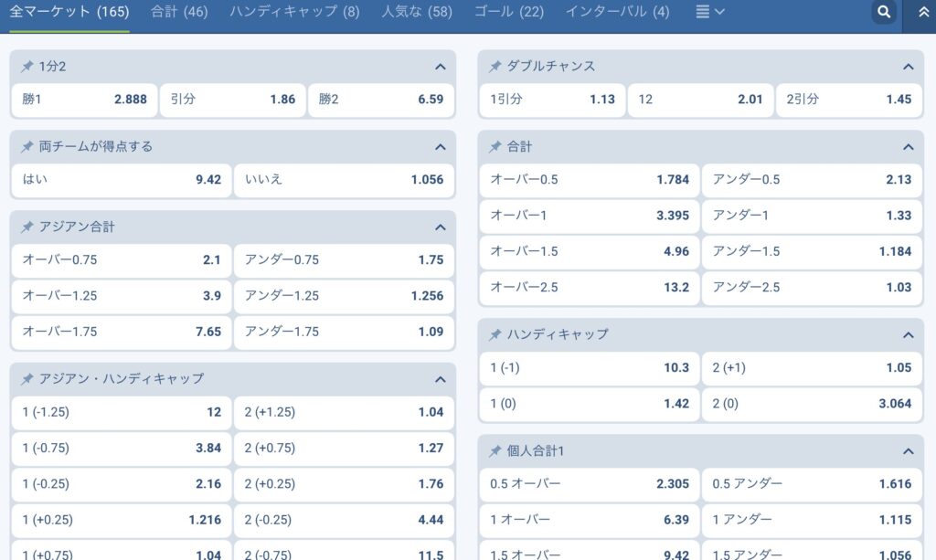Pin the 1分2 market
The height and width of the screenshot is (560, 936).
[x=27, y=67]
